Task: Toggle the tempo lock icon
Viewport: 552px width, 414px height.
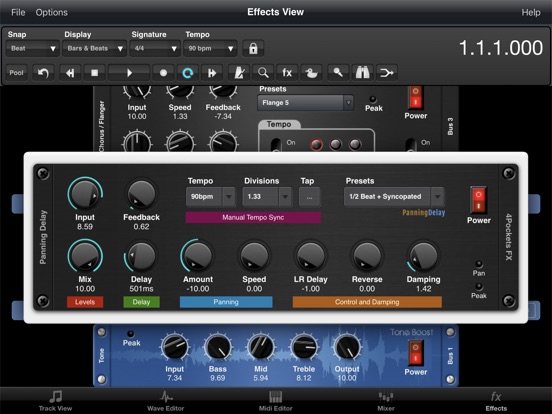Action: [253, 48]
